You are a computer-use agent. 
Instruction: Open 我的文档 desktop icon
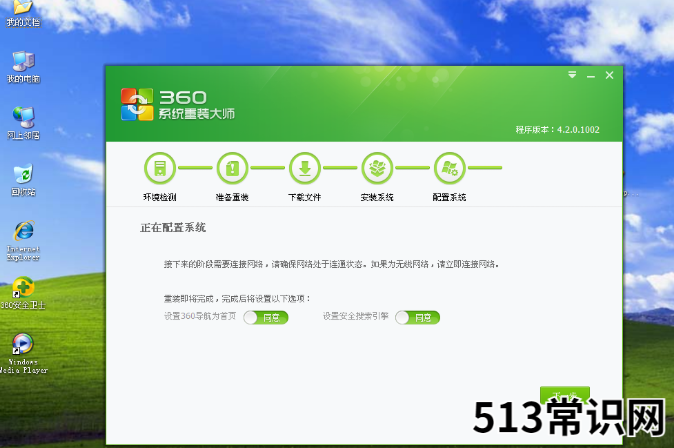coord(23,14)
